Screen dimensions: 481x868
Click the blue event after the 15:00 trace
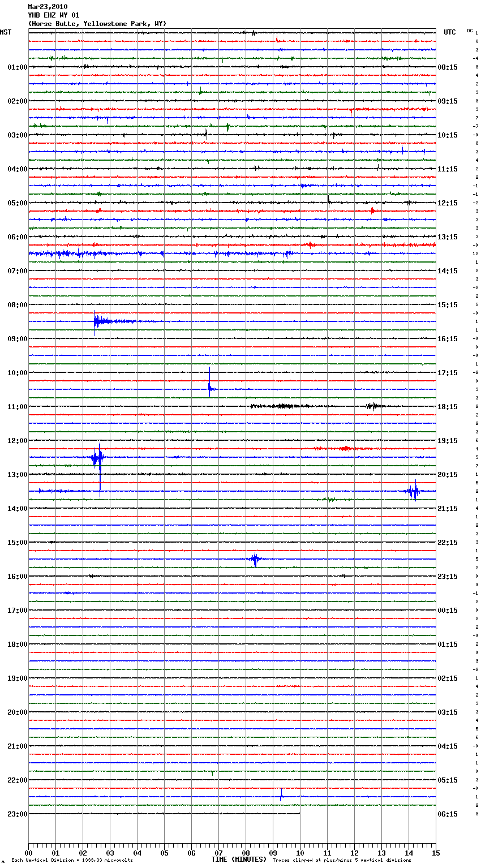click(255, 559)
